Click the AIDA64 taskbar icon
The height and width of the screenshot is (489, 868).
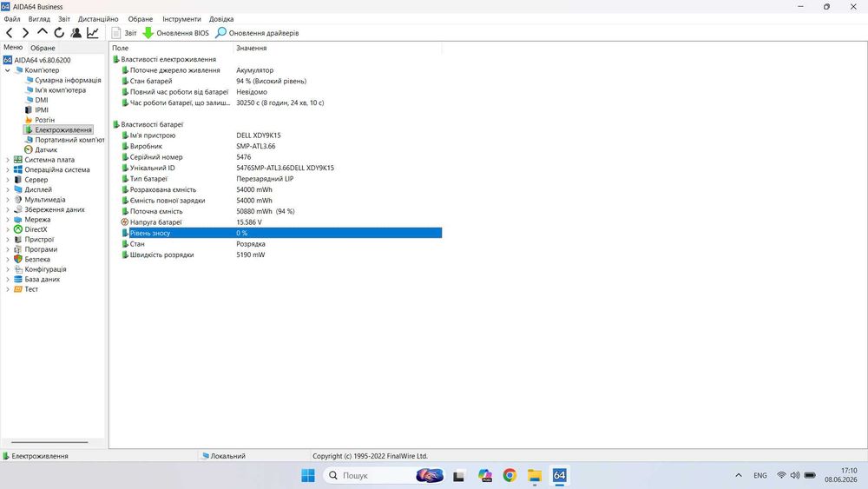click(560, 475)
